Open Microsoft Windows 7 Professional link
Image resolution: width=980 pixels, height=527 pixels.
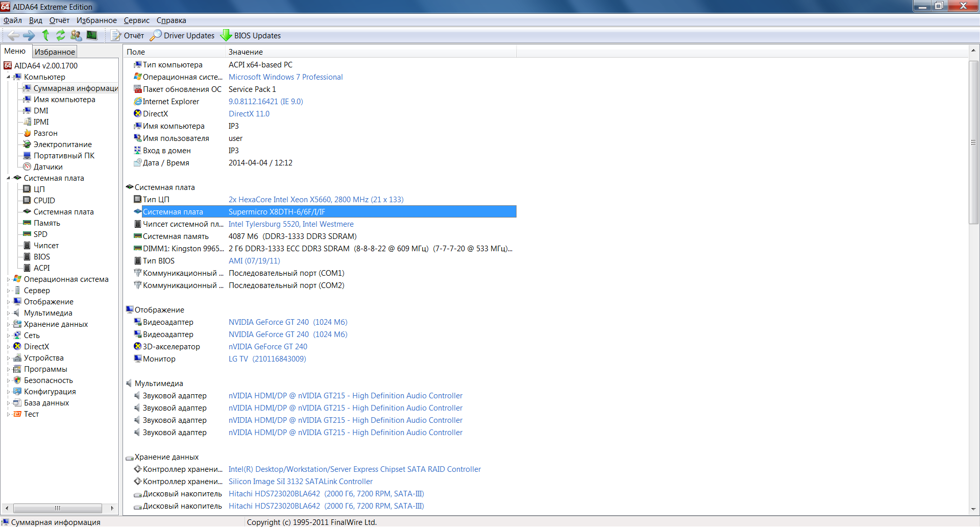[x=285, y=77]
